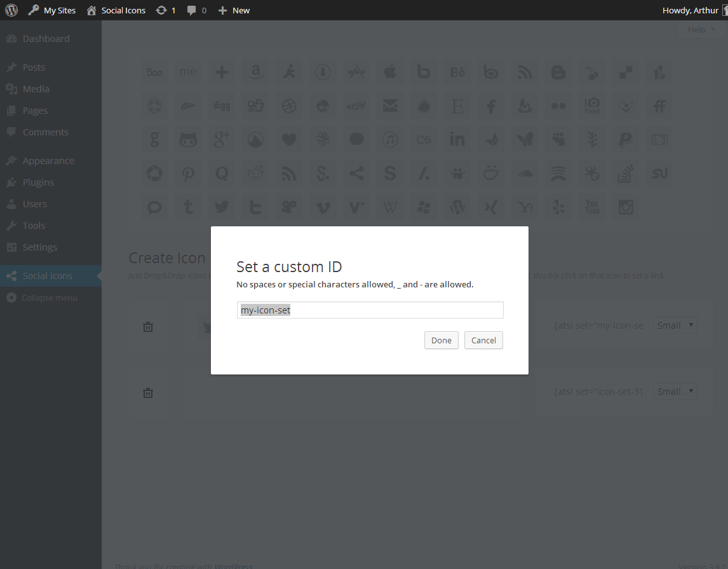The height and width of the screenshot is (569, 728).
Task: Select the Tumblr icon
Action: point(188,207)
